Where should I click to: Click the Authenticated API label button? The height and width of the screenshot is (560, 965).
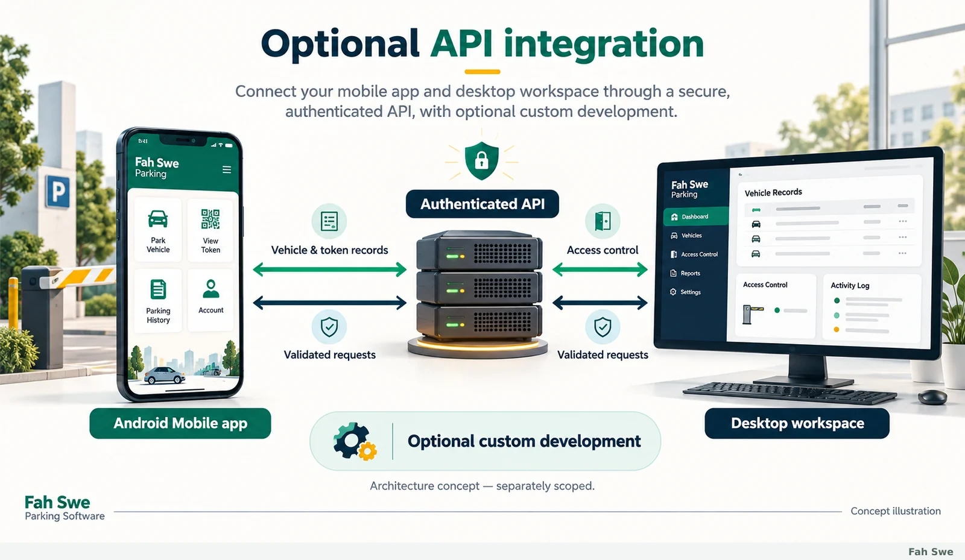coord(482,204)
